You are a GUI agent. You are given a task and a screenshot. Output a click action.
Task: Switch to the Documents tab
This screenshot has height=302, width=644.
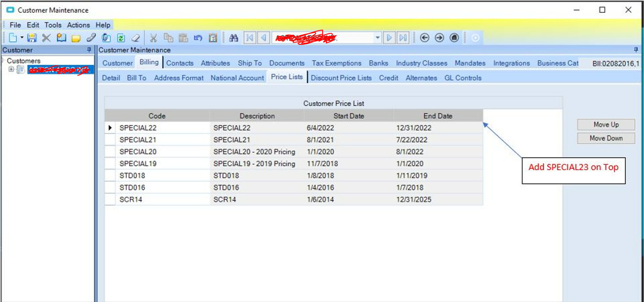tap(287, 63)
